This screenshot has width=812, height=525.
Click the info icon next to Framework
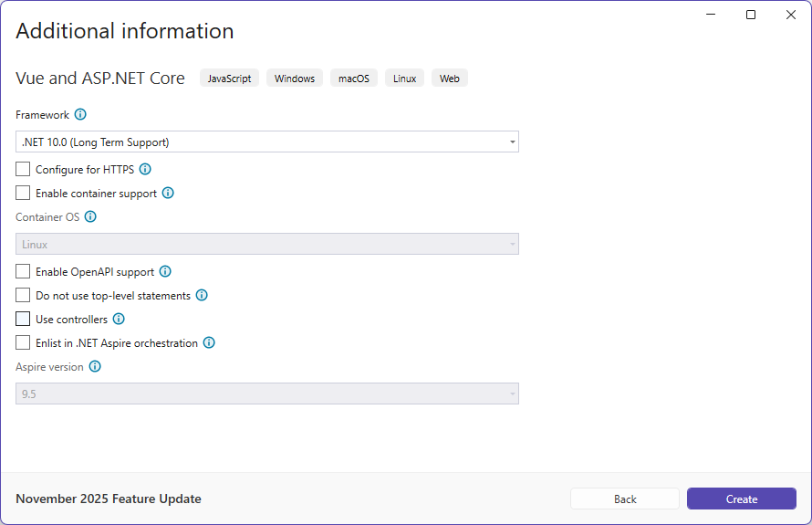click(80, 115)
